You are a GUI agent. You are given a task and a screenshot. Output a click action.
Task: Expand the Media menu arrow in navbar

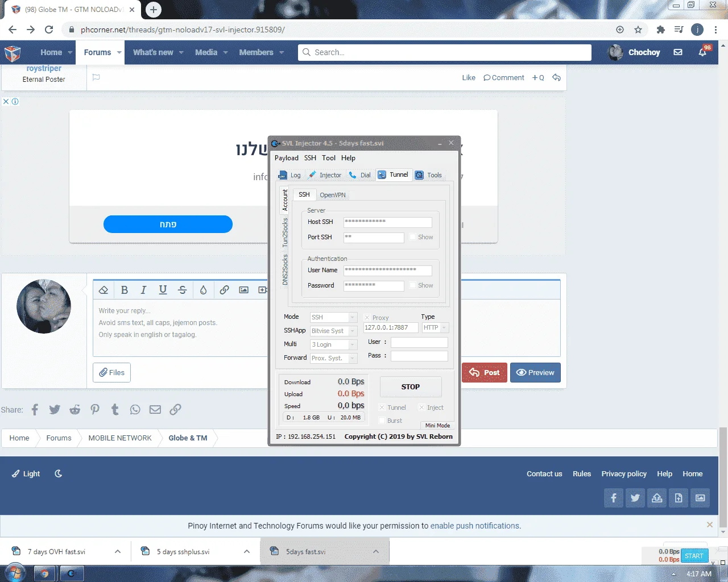(x=226, y=52)
